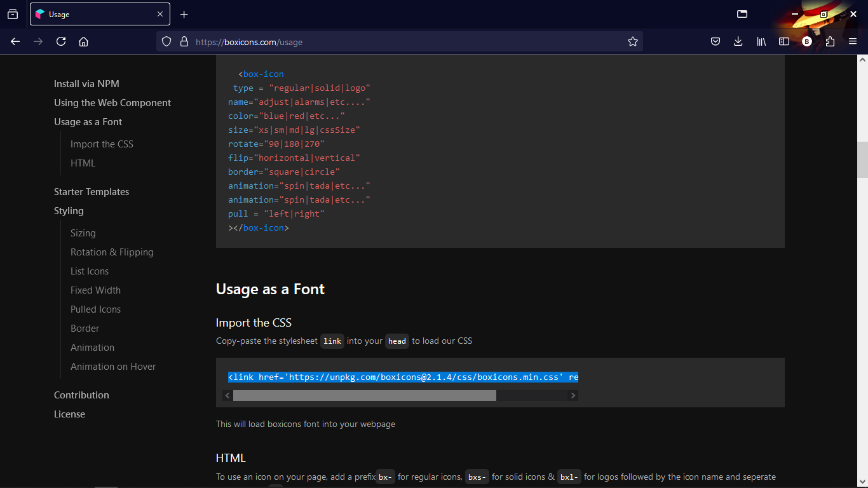
Task: Click the code block's left scroll arrow
Action: click(x=227, y=396)
